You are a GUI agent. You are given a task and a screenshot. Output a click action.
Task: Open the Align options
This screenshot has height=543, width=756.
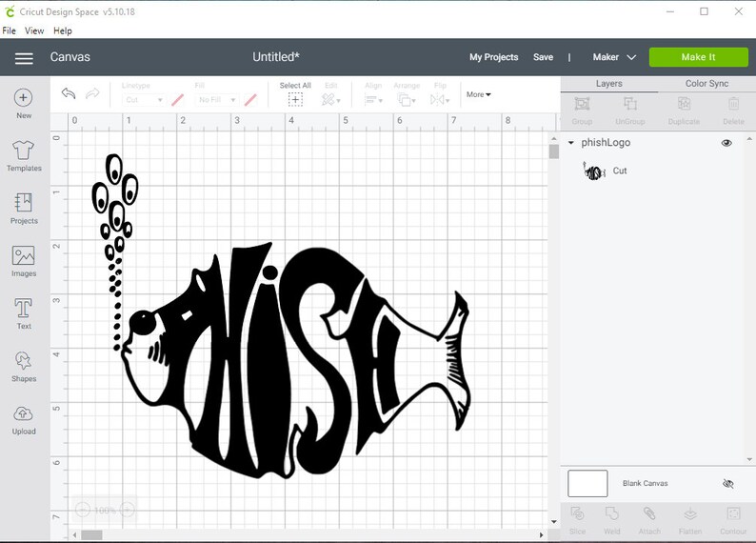tap(373, 100)
